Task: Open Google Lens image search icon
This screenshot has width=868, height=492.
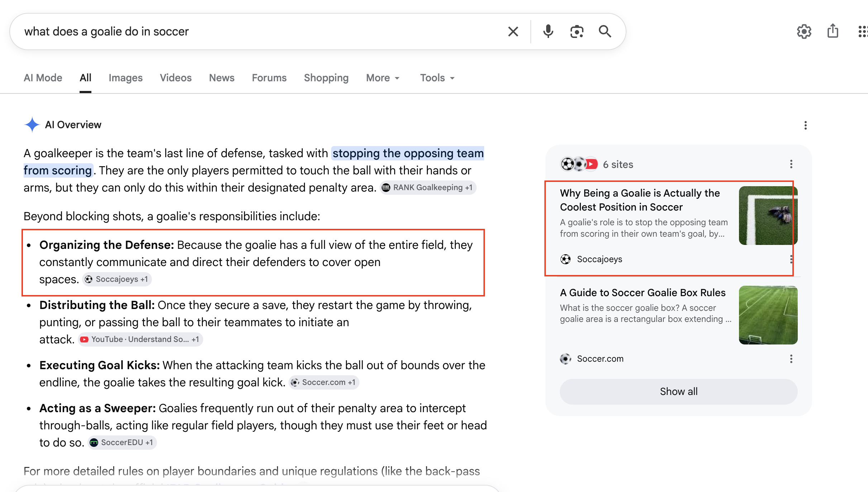Action: tap(577, 32)
